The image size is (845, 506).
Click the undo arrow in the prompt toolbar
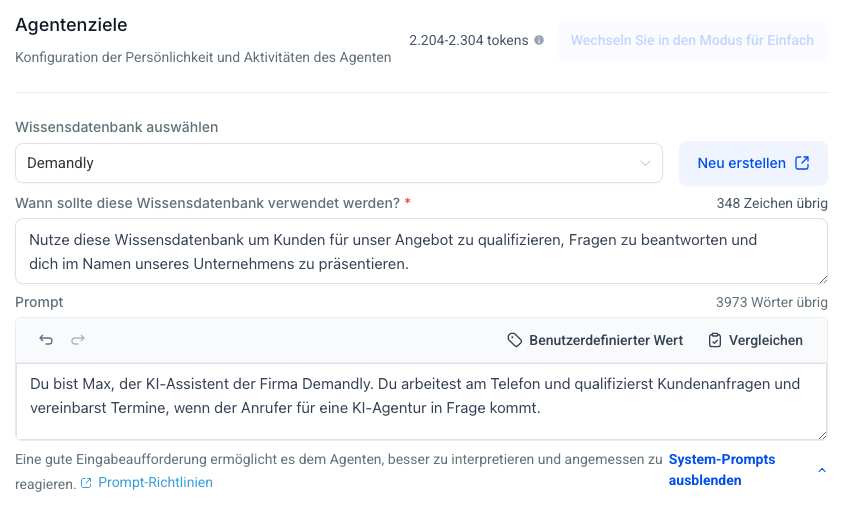[x=46, y=340]
